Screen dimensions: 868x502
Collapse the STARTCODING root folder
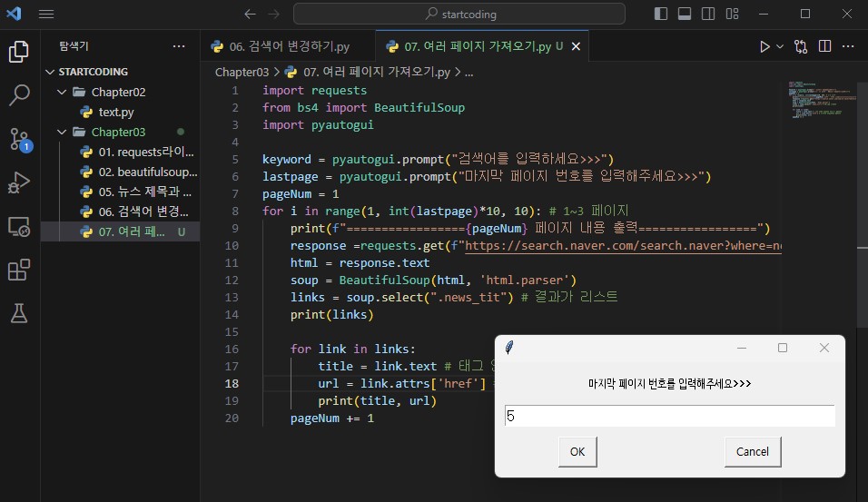coord(50,72)
